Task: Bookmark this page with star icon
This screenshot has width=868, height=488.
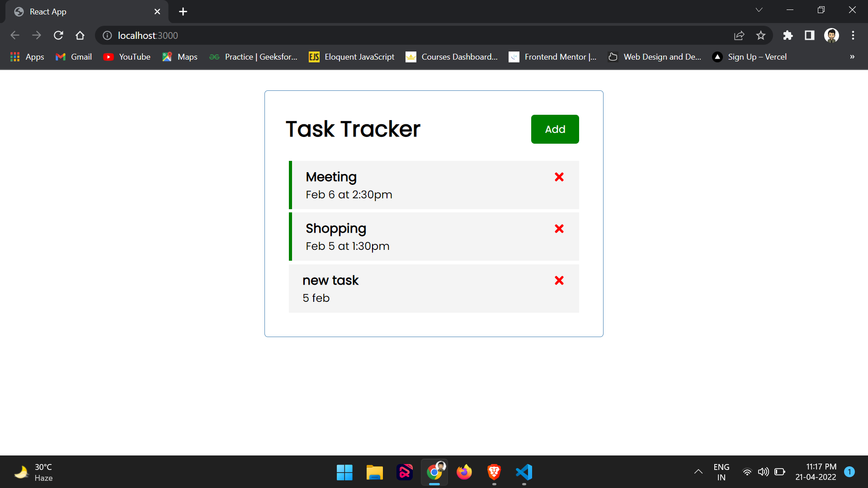Action: (x=761, y=35)
